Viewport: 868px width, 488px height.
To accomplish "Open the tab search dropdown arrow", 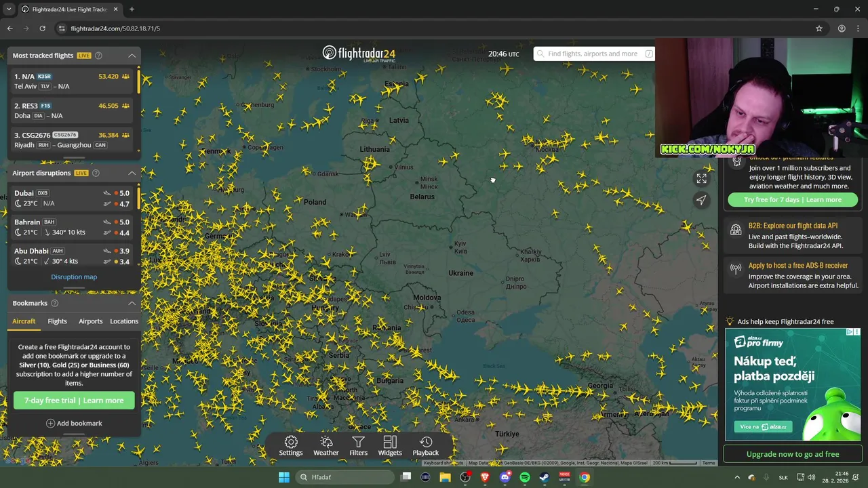I will coord(9,9).
